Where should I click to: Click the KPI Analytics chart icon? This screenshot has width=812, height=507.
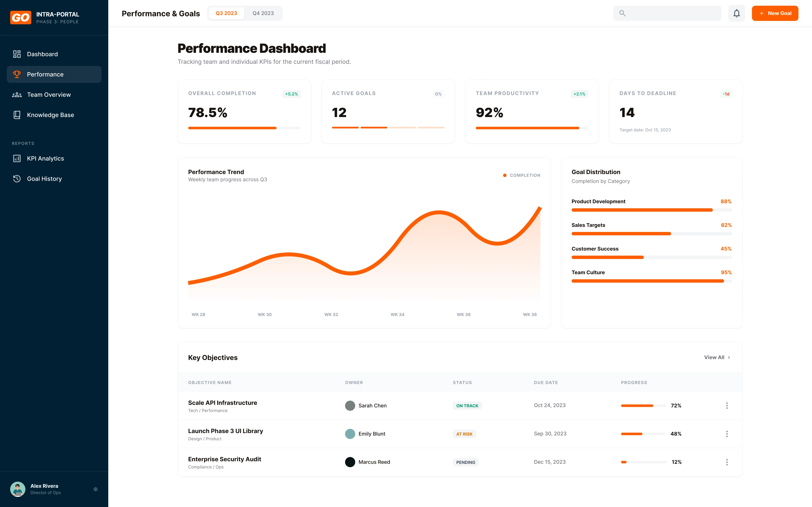click(17, 158)
